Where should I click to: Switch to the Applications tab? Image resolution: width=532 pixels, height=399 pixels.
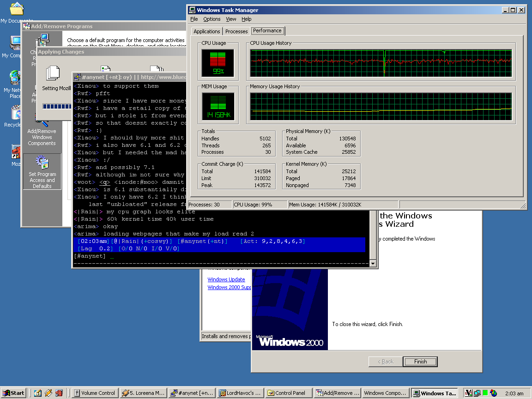206,31
